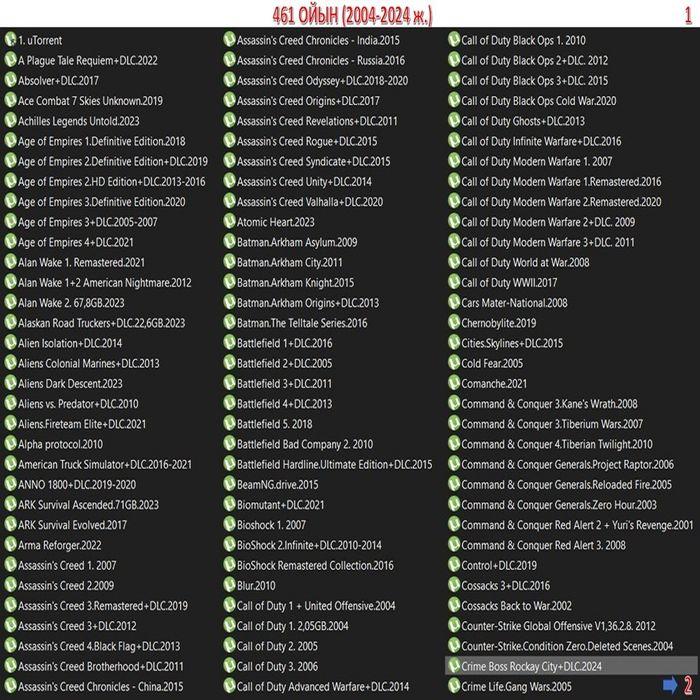Select ANNO 1800+DLC.2019-2020

pyautogui.click(x=77, y=484)
